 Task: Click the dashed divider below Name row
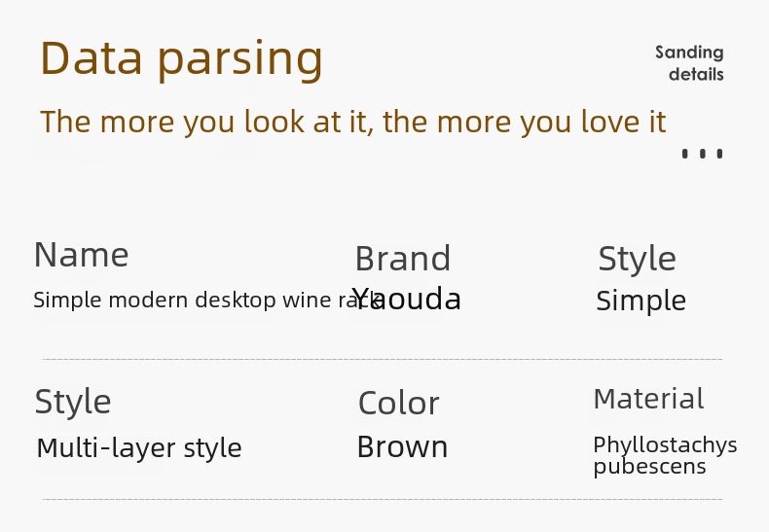[383, 360]
